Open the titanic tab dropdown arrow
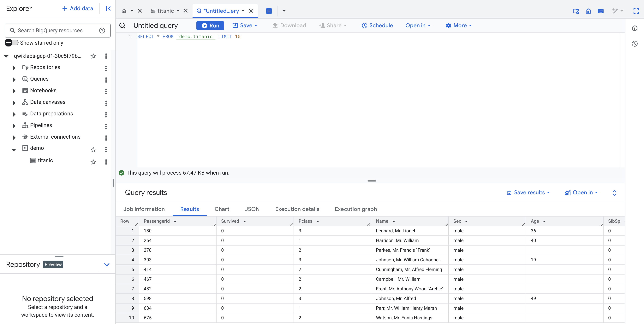 pyautogui.click(x=178, y=11)
